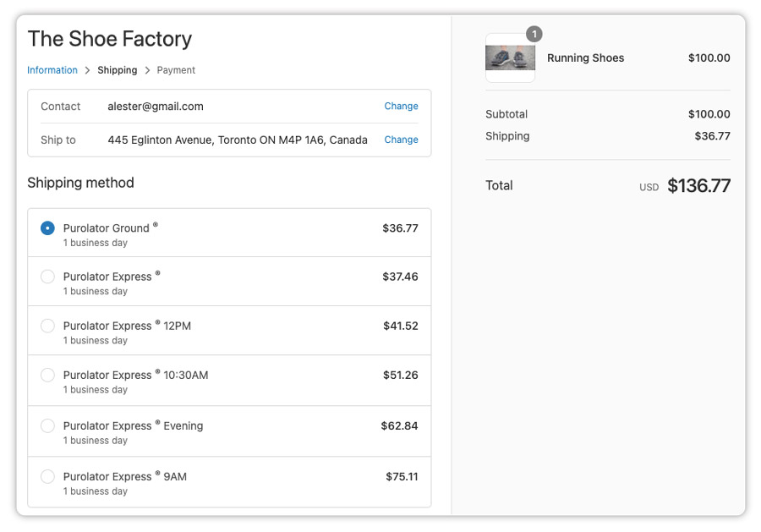The height and width of the screenshot is (532, 761).
Task: Click the Subtotal label in order summary
Action: pyautogui.click(x=507, y=114)
